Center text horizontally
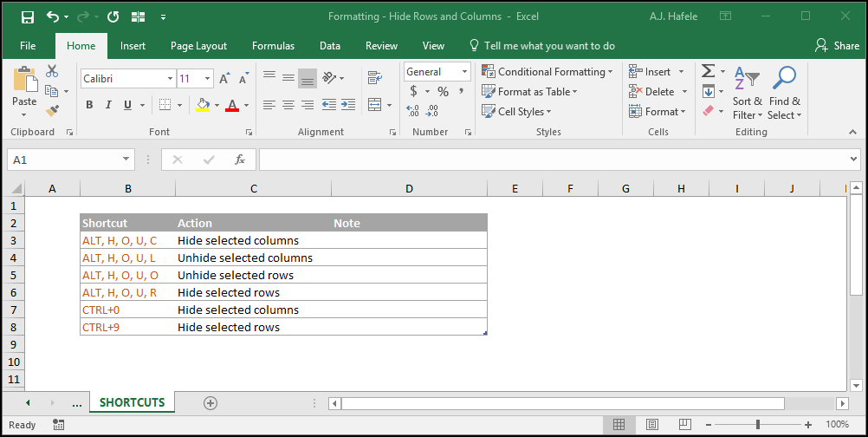Image resolution: width=868 pixels, height=437 pixels. 288,104
